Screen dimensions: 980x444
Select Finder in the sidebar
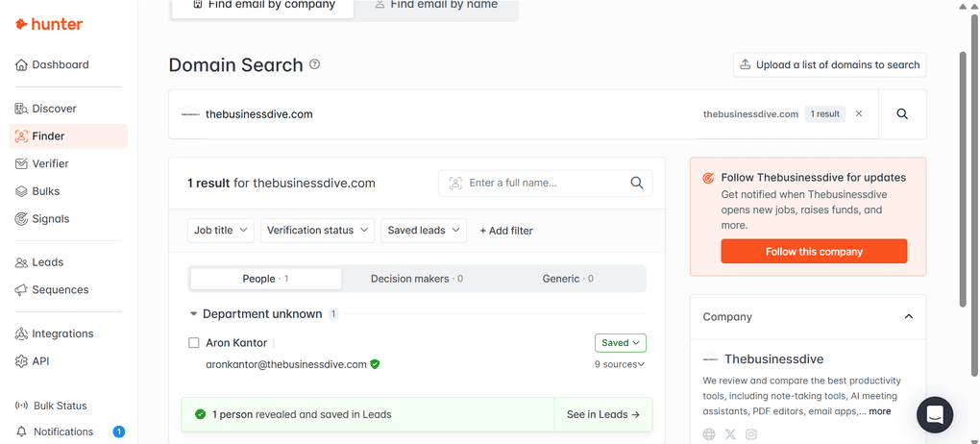pyautogui.click(x=69, y=136)
